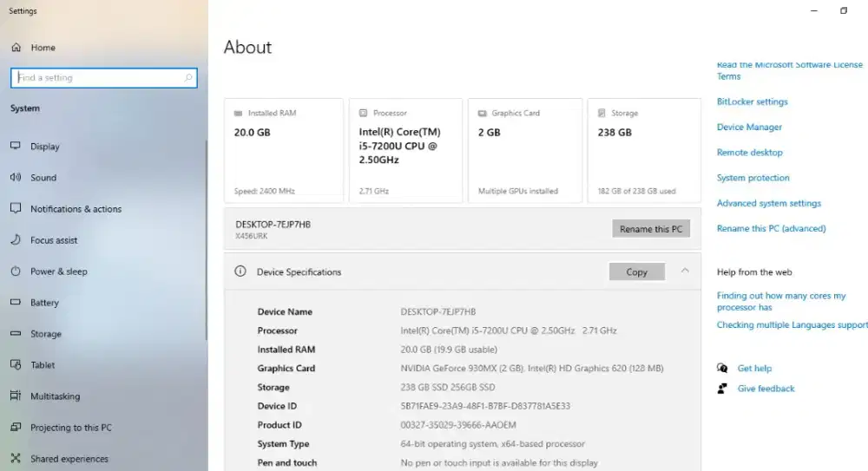
Task: Click the Battery icon in sidebar
Action: (x=16, y=302)
